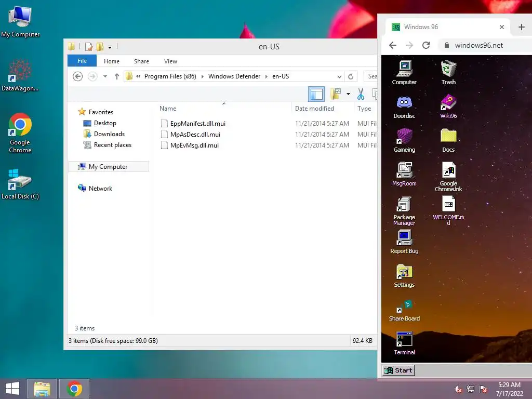This screenshot has height=399, width=532.
Task: Open Report Bug icon in Windows 96
Action: [404, 242]
